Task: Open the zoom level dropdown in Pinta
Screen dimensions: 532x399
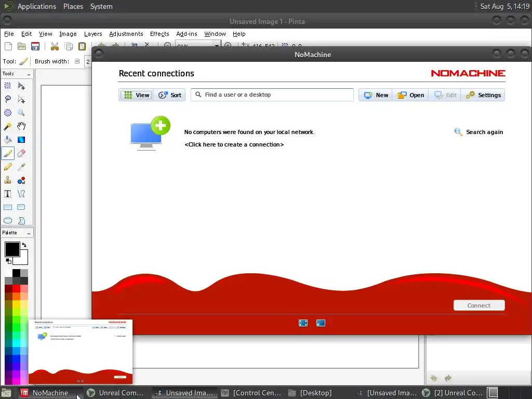Action: tap(217, 46)
